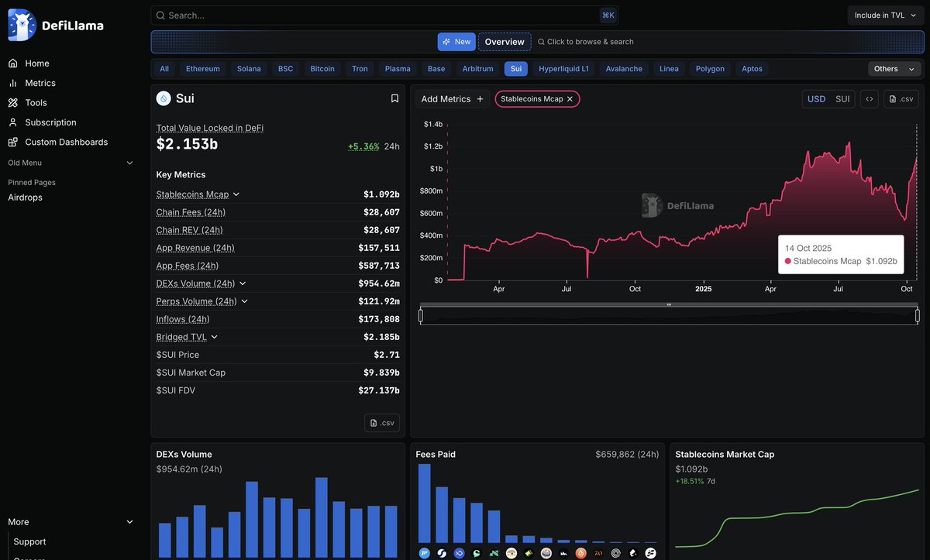Click the left chart range handle
Image resolution: width=930 pixels, height=560 pixels.
[421, 315]
